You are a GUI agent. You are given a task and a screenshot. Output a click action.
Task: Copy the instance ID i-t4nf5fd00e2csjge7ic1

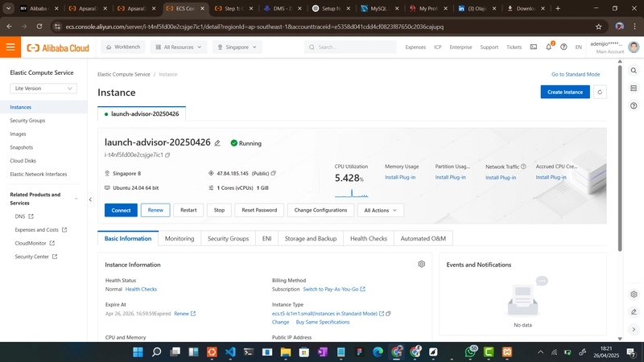coord(167,154)
